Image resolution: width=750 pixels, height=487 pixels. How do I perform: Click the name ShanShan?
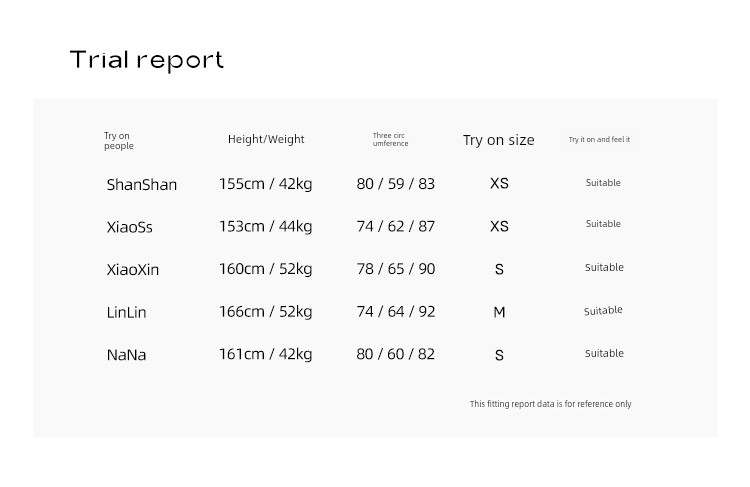pyautogui.click(x=142, y=185)
